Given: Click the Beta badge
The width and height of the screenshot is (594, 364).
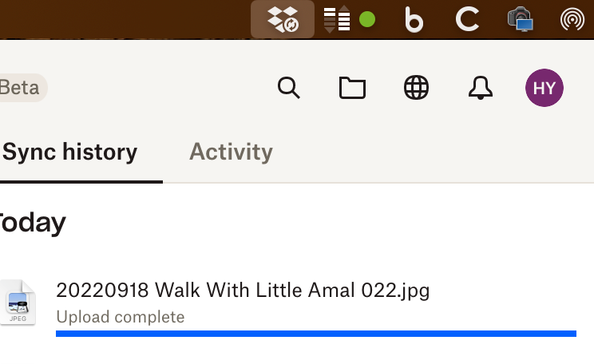Looking at the screenshot, I should coord(21,88).
